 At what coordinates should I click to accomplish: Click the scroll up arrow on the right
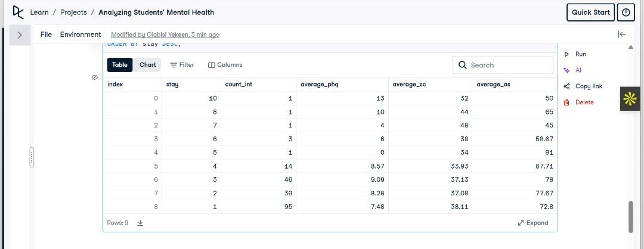[630, 47]
